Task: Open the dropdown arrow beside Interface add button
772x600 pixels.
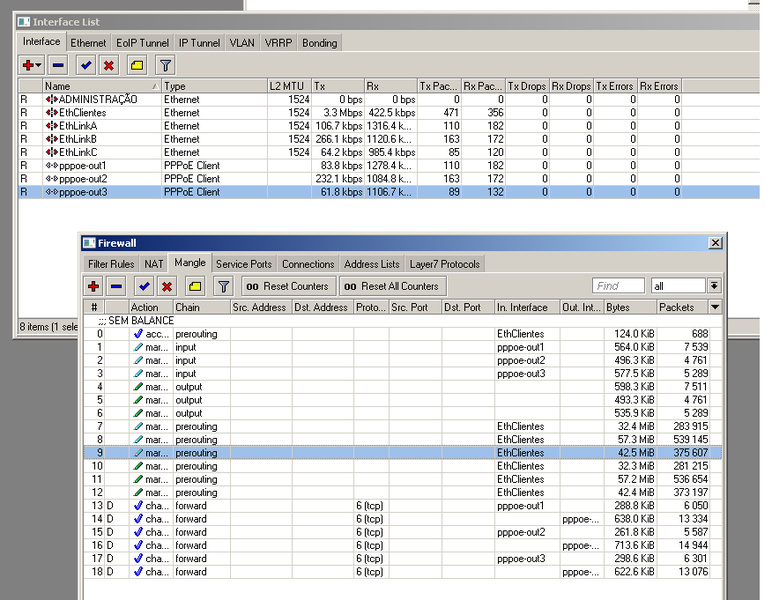Action: point(39,65)
